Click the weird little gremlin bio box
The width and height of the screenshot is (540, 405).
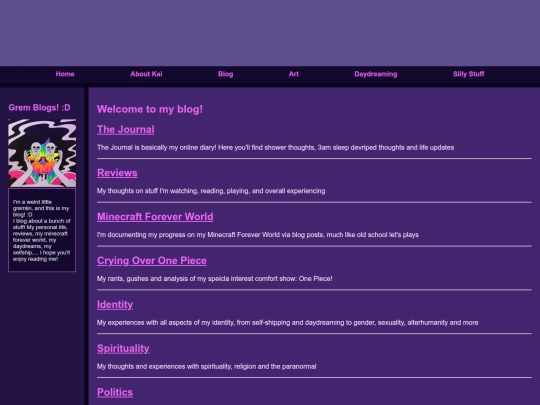coord(42,230)
